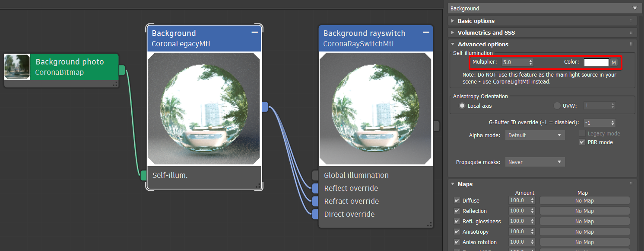This screenshot has width=644, height=251.
Task: Click the Reflect override input slot
Action: click(x=314, y=188)
